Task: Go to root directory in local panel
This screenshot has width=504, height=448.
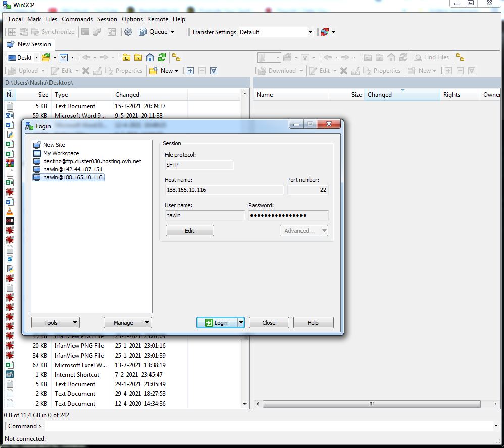Action: [x=138, y=58]
